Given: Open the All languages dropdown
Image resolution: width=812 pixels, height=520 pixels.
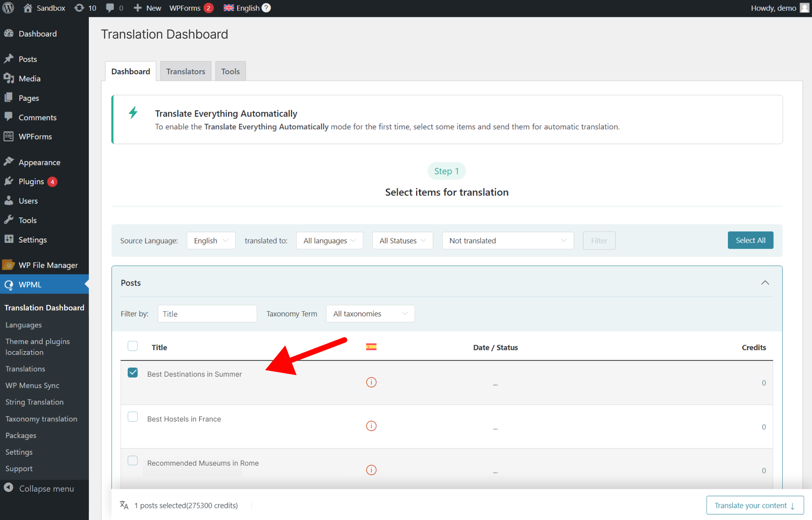Looking at the screenshot, I should coord(329,240).
